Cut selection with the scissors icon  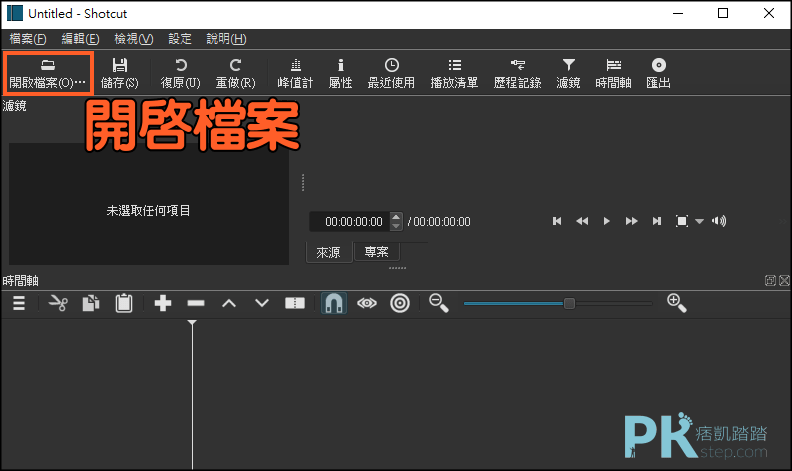58,303
